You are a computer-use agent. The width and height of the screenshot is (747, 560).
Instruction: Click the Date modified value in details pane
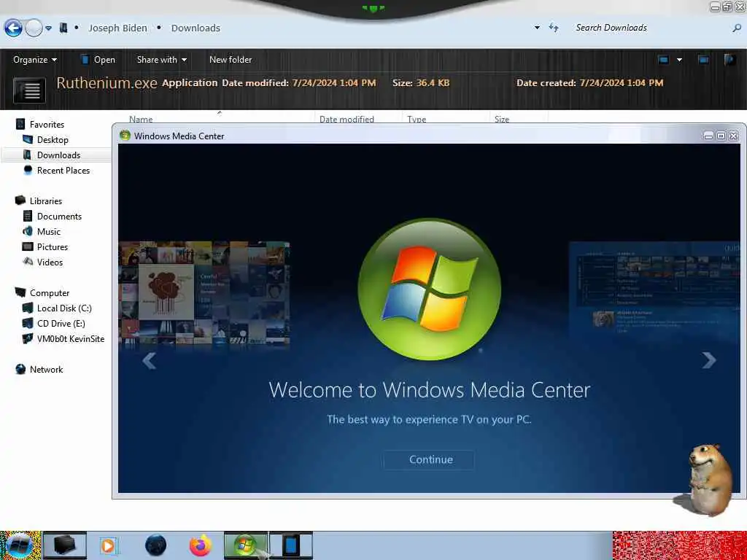(x=334, y=83)
